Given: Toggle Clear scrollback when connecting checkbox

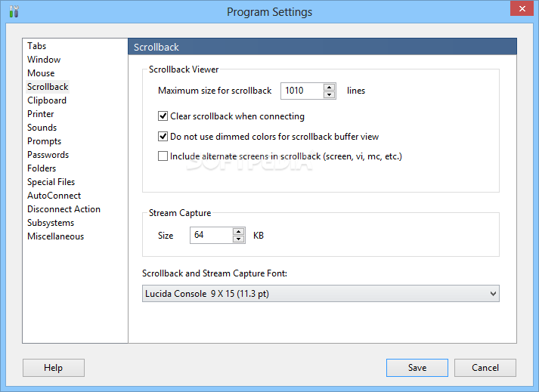Looking at the screenshot, I should click(163, 116).
